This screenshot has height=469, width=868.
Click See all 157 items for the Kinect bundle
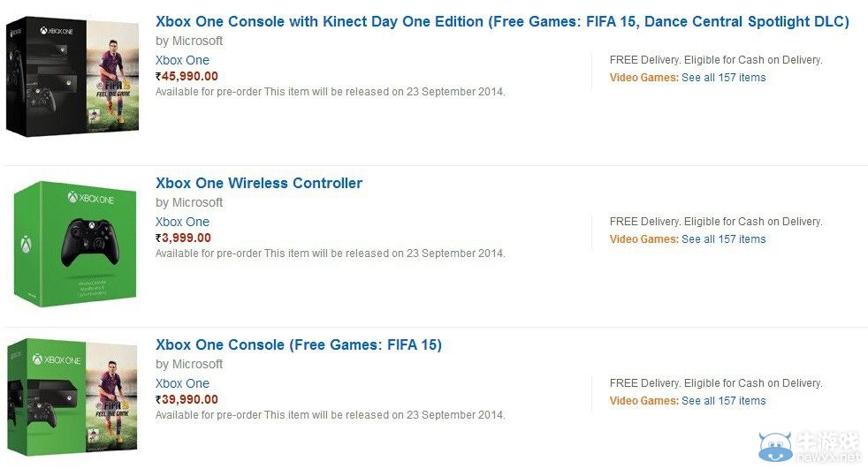(x=723, y=78)
